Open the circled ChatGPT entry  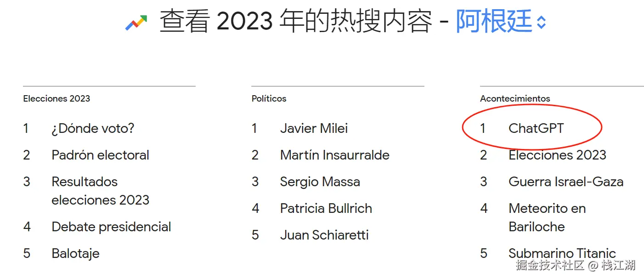pos(536,128)
